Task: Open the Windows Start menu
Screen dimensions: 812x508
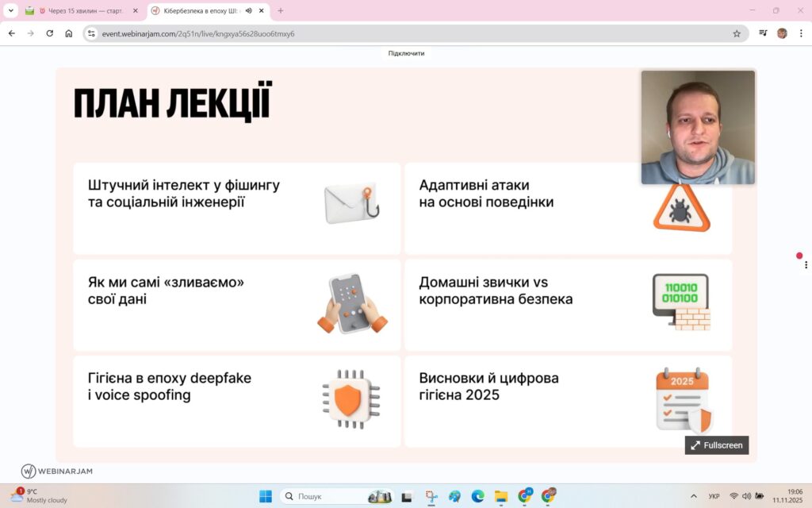Action: point(266,496)
